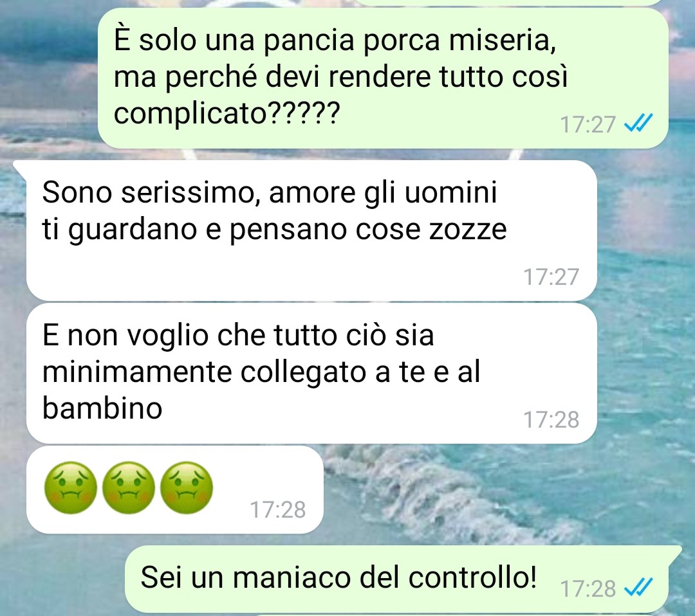Viewport: 695px width, 616px height.
Task: Tap the word 'complicato?????' in green bubble
Action: [227, 114]
